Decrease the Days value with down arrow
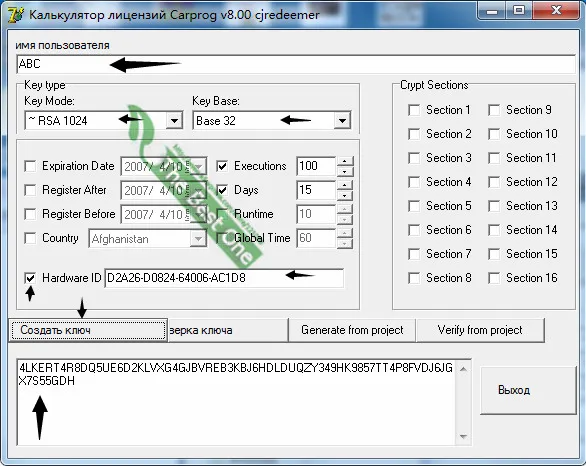Screen dimensions: 586x466 click(x=345, y=195)
